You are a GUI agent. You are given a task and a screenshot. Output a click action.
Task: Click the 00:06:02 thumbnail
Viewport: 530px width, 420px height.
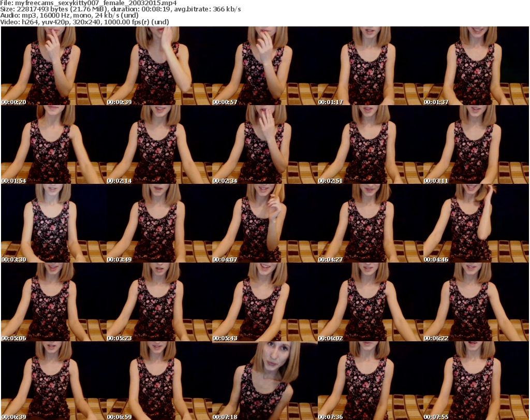point(370,302)
